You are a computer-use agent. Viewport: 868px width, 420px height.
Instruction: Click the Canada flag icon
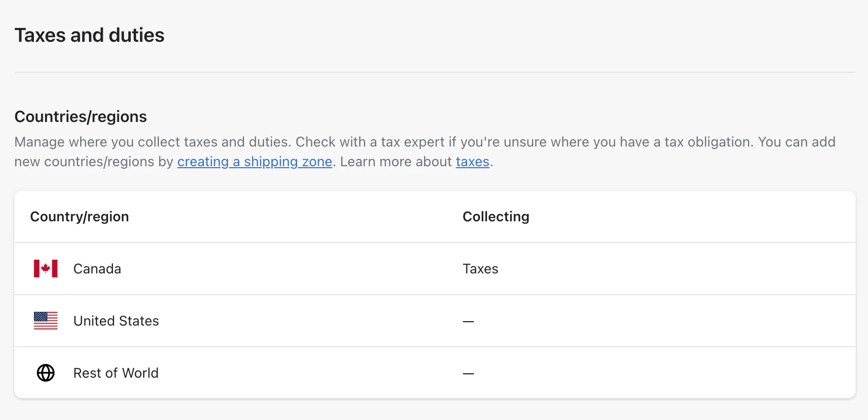pos(46,269)
